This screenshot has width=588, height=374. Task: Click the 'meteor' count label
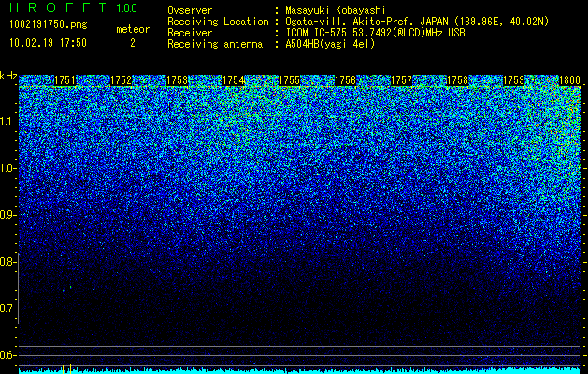pos(133,29)
